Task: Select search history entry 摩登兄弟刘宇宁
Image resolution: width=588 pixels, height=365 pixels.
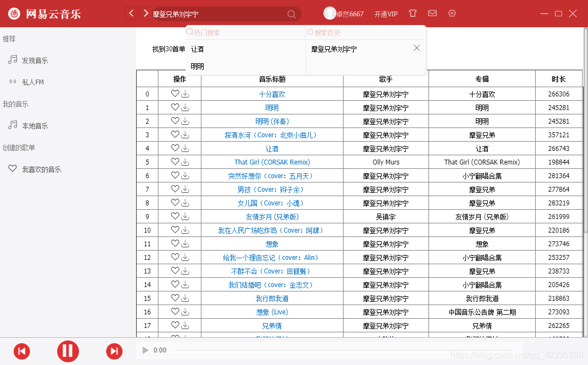Action: tap(334, 49)
